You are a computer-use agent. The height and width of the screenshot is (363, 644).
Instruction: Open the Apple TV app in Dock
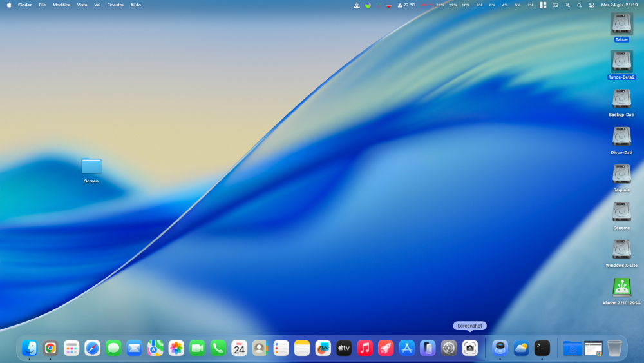344,348
